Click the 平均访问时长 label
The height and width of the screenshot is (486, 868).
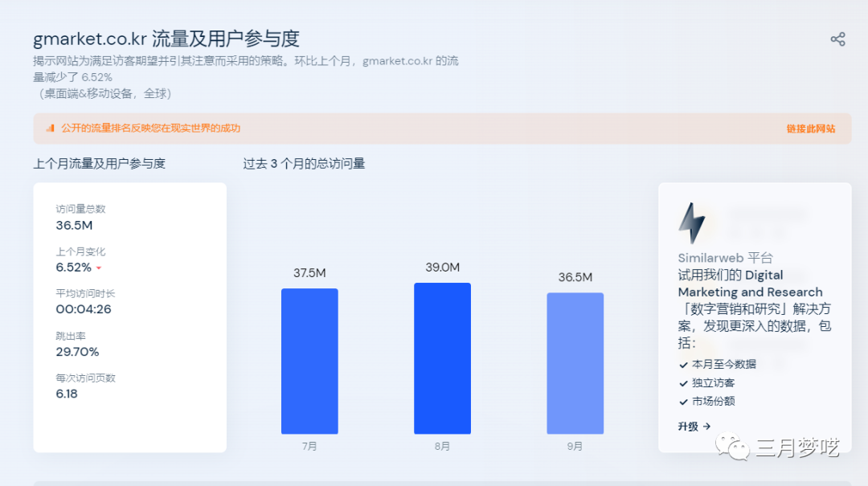tap(85, 293)
